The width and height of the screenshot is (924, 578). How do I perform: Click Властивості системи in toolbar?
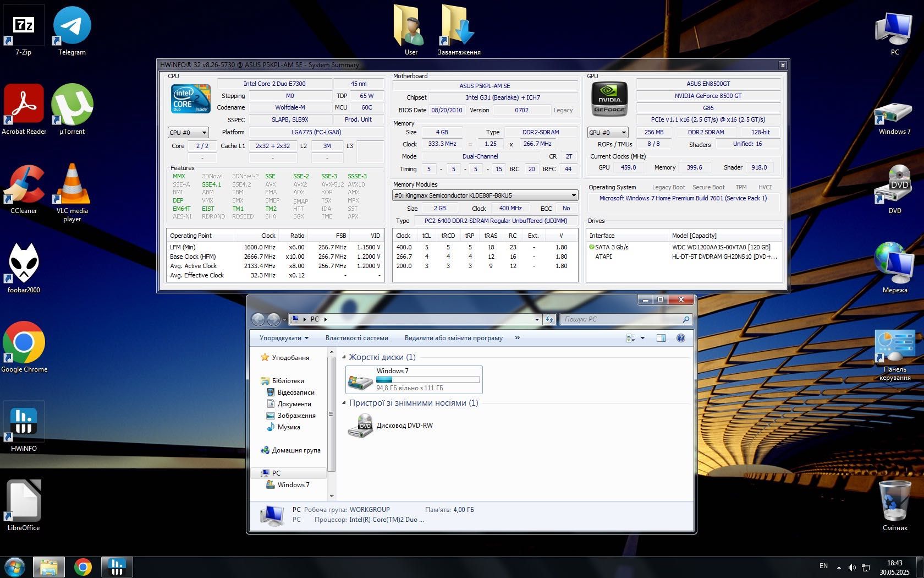pyautogui.click(x=356, y=338)
